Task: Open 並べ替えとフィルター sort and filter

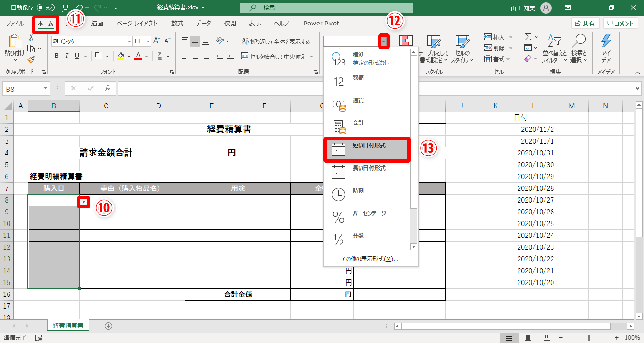Action: [554, 49]
